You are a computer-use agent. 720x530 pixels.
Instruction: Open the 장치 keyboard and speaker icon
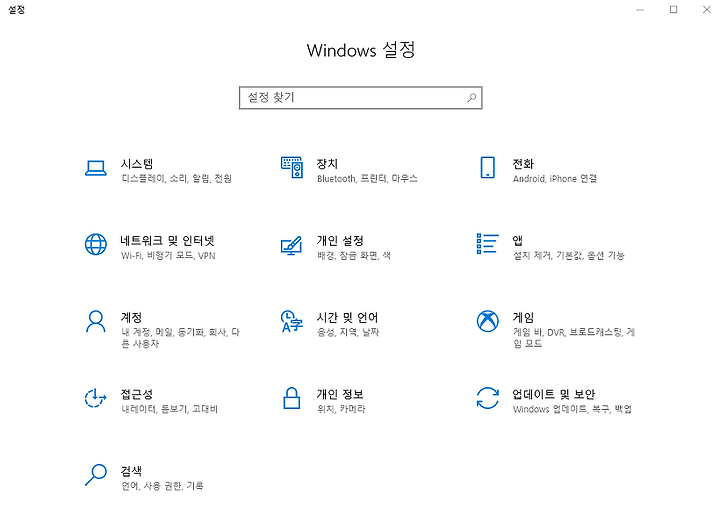(292, 167)
